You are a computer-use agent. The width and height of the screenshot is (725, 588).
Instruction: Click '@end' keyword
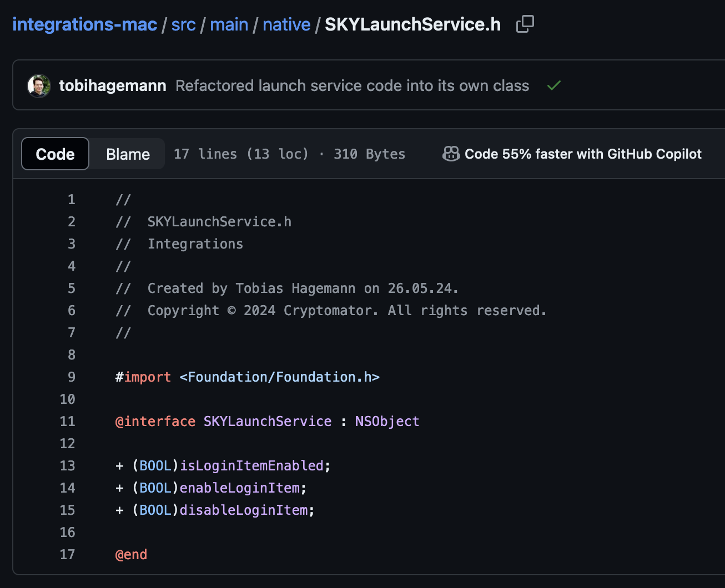point(131,554)
